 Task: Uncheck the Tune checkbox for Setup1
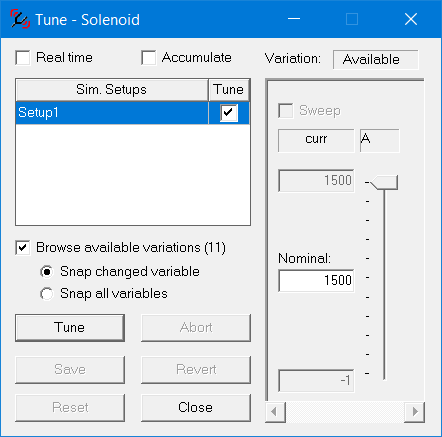[x=229, y=113]
